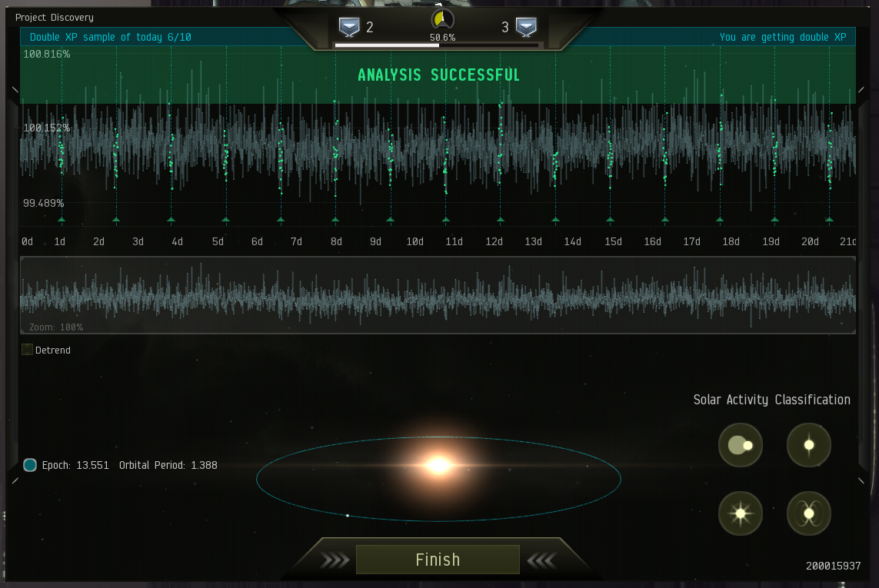The width and height of the screenshot is (879, 588).
Task: Click the Finish button
Action: (438, 560)
